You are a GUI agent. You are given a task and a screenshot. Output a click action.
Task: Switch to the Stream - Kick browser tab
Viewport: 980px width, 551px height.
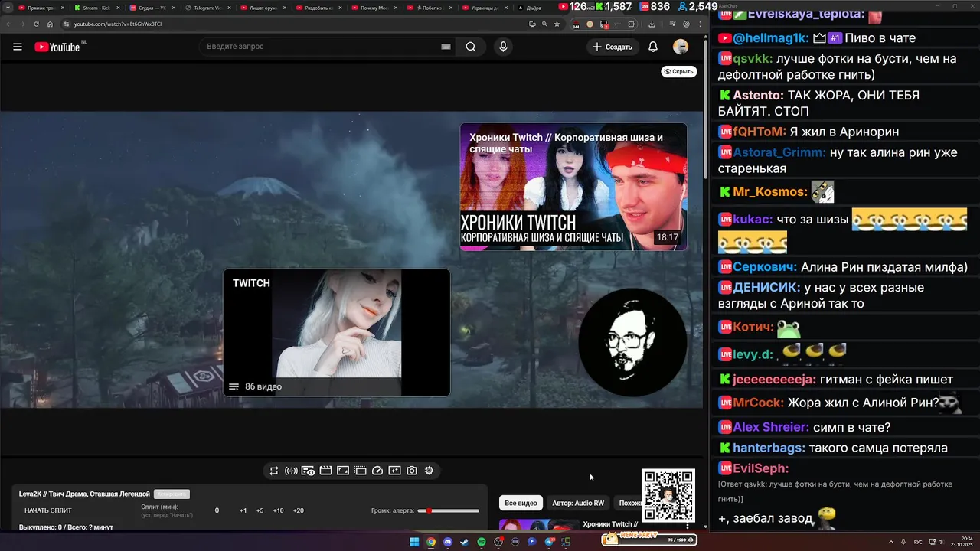click(96, 8)
